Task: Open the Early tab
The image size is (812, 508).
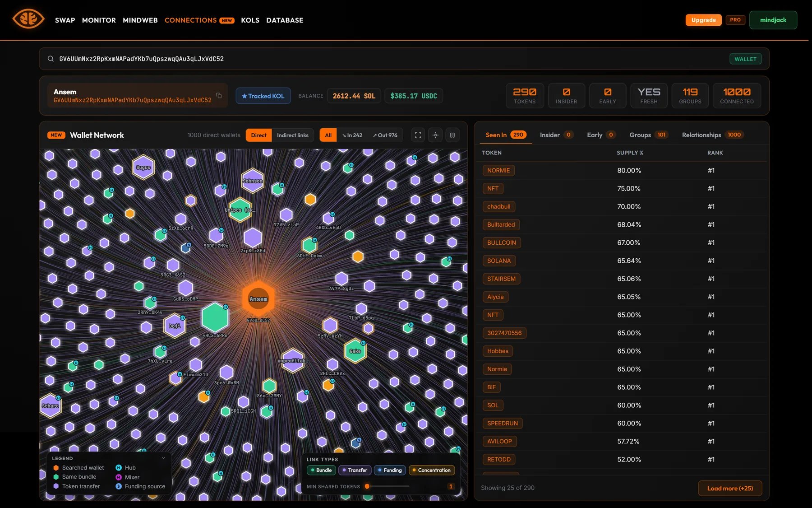Action: coord(601,135)
